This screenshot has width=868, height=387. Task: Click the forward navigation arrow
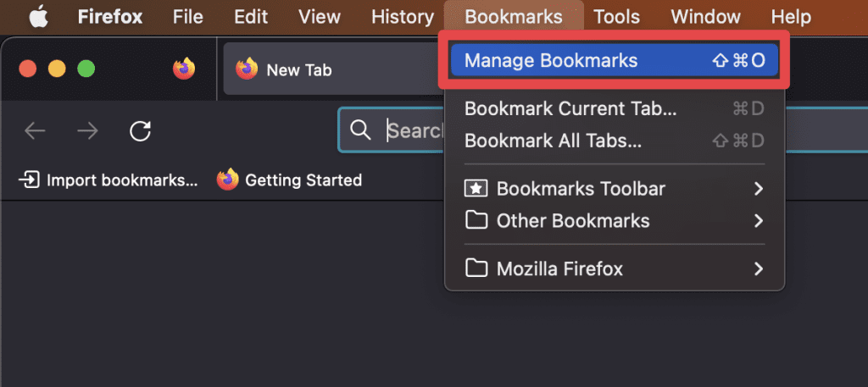pyautogui.click(x=87, y=130)
